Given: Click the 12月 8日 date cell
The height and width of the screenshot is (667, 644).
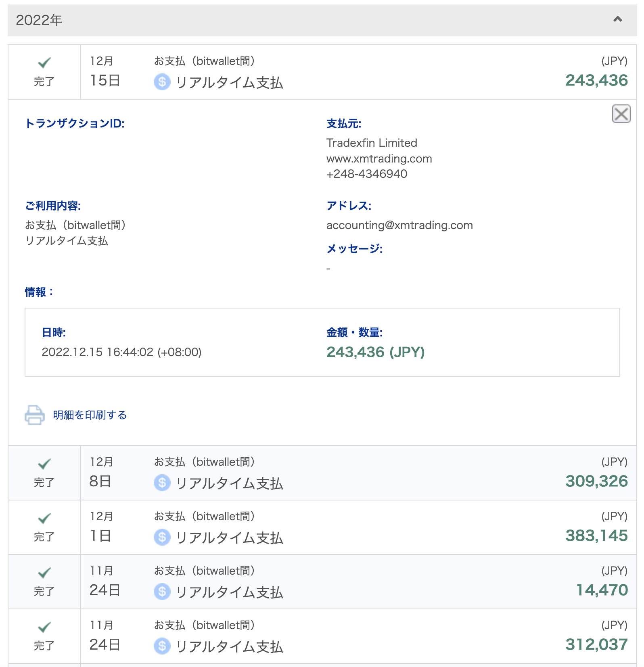Looking at the screenshot, I should [x=101, y=473].
